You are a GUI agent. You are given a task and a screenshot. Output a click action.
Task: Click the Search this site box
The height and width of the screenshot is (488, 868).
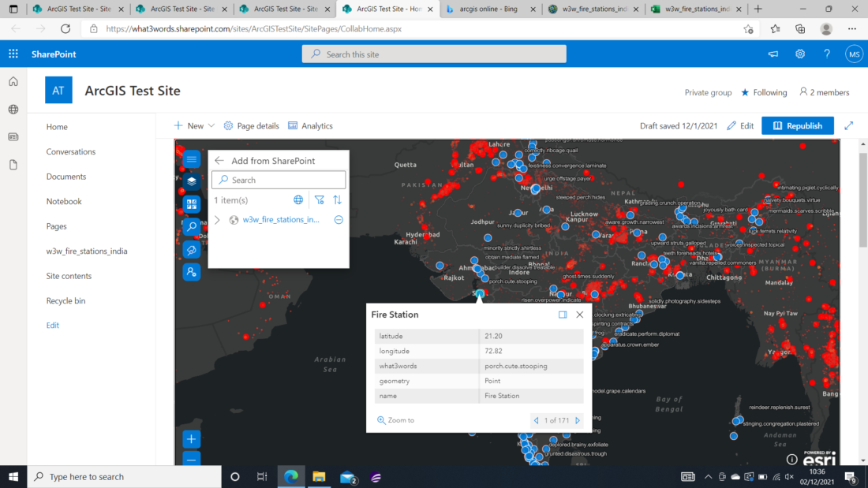[434, 54]
